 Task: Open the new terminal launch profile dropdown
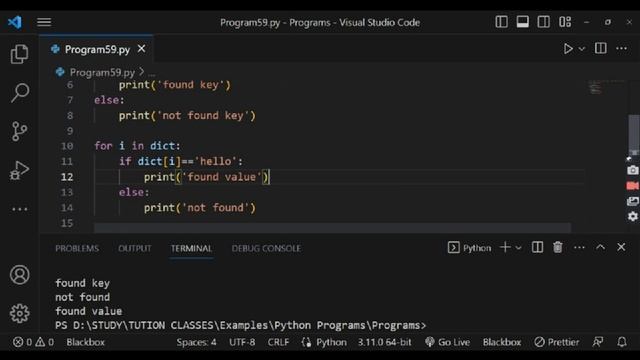[x=518, y=248]
